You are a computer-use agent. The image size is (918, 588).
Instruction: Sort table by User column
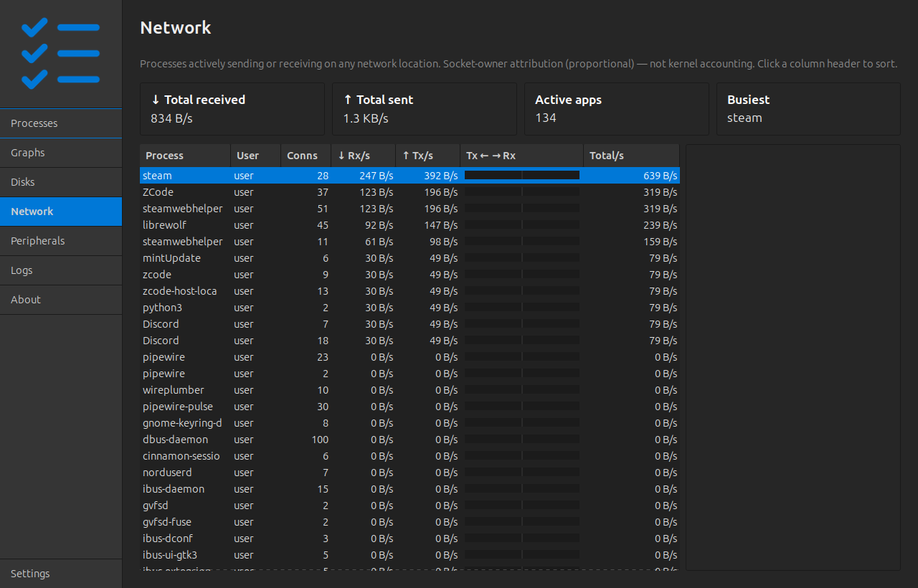[255, 156]
